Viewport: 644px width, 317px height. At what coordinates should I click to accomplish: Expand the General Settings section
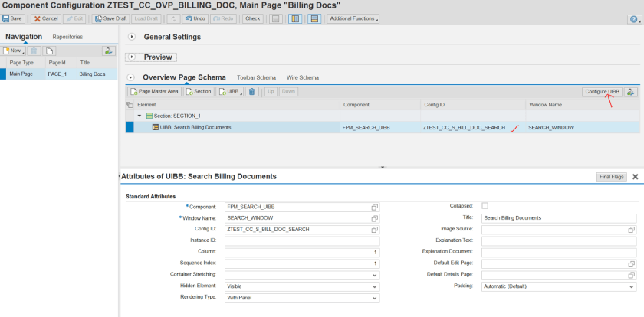tap(131, 37)
